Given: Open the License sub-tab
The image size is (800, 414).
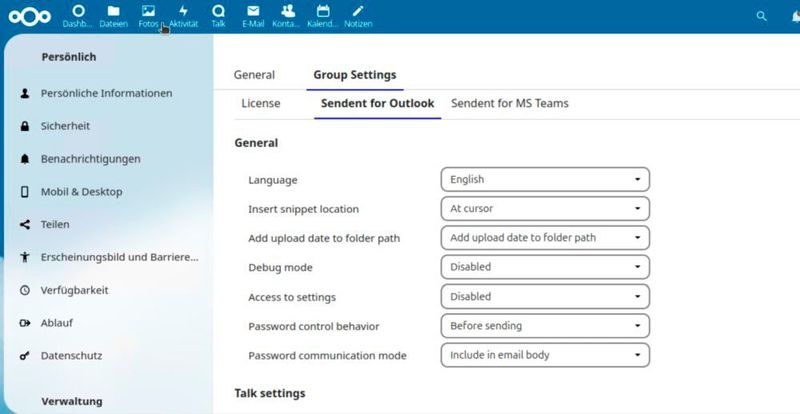Looking at the screenshot, I should pyautogui.click(x=261, y=104).
